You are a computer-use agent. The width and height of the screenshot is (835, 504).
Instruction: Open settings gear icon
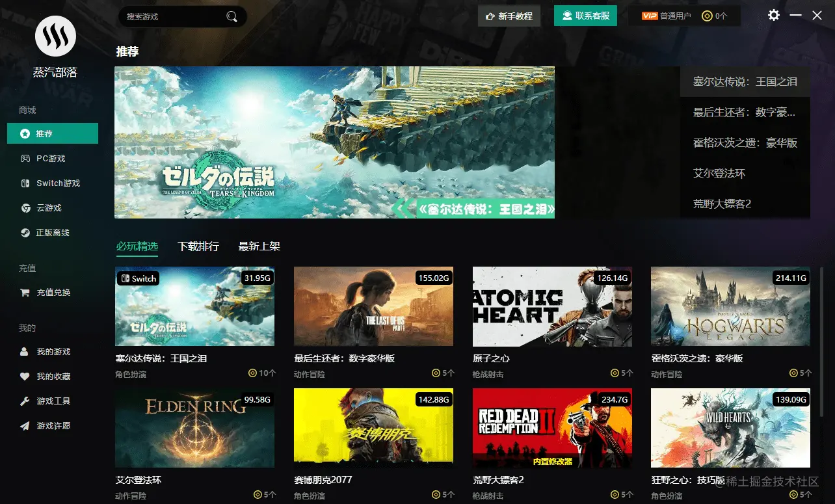tap(773, 15)
